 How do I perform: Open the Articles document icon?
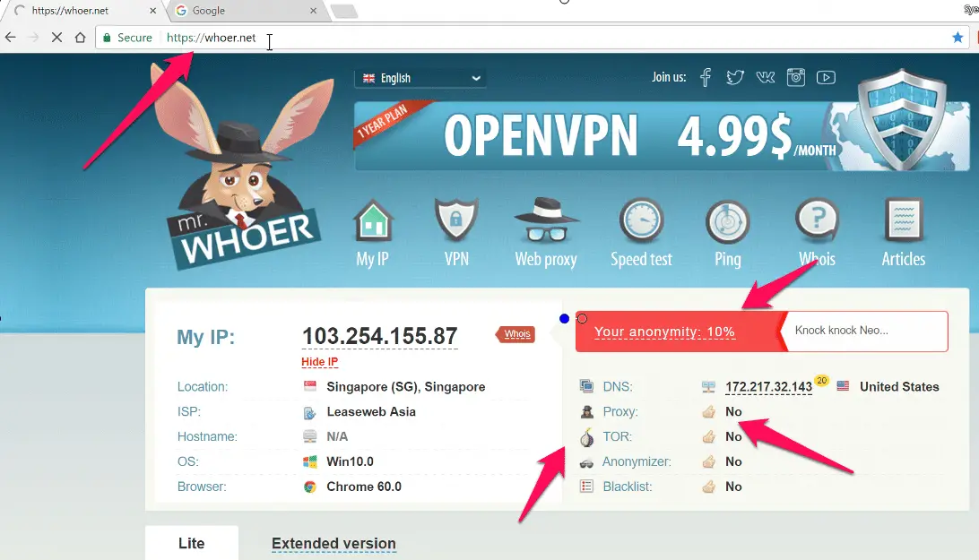pyautogui.click(x=904, y=220)
